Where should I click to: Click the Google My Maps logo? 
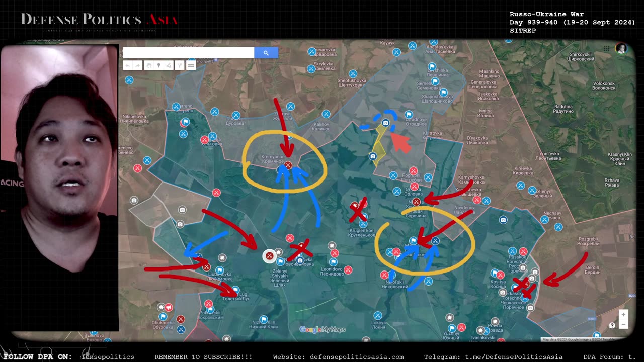coord(323,330)
